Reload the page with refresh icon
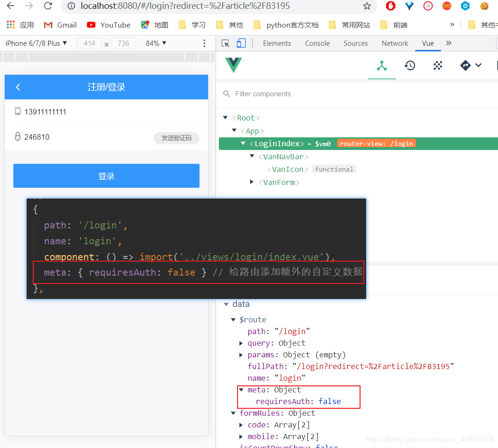The height and width of the screenshot is (448, 498). coord(48,6)
